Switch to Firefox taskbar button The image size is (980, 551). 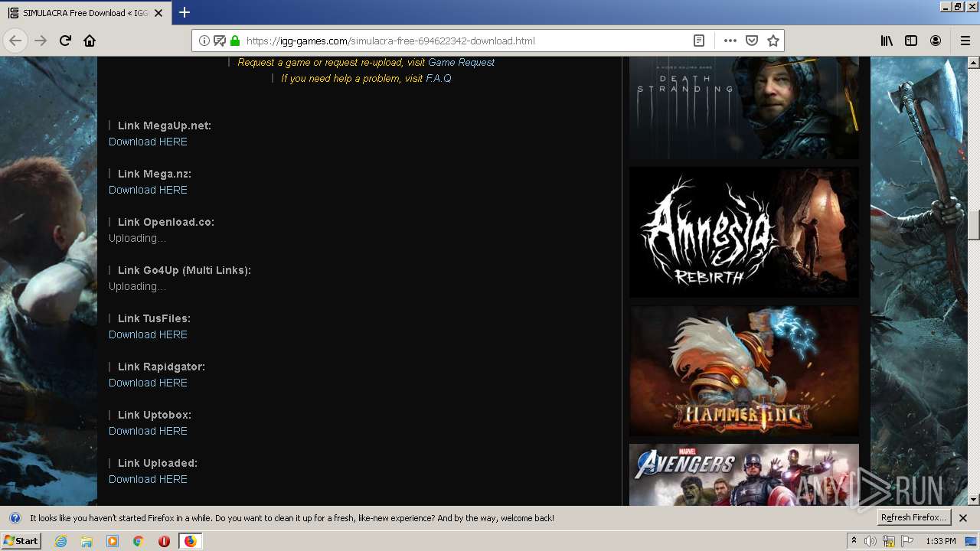click(x=190, y=541)
